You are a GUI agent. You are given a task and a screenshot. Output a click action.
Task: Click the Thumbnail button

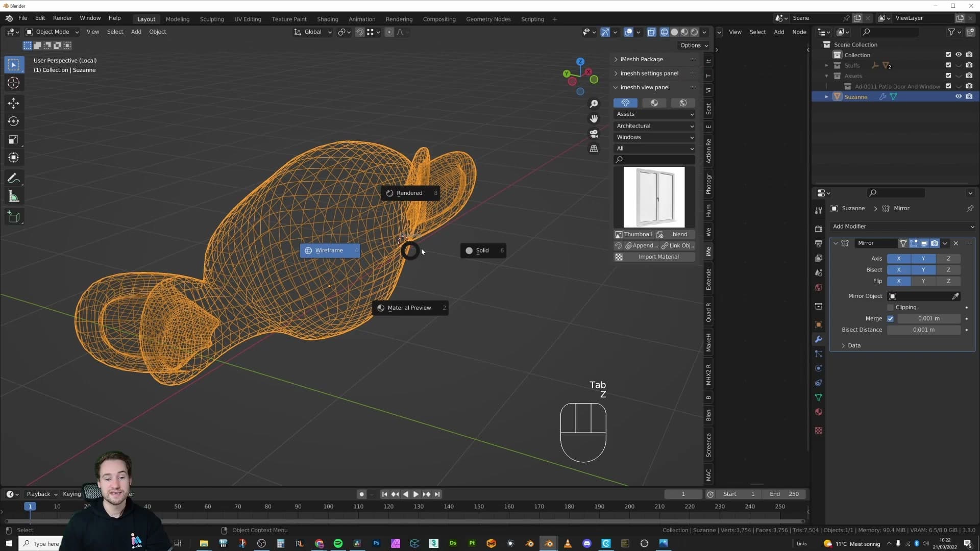click(x=633, y=235)
